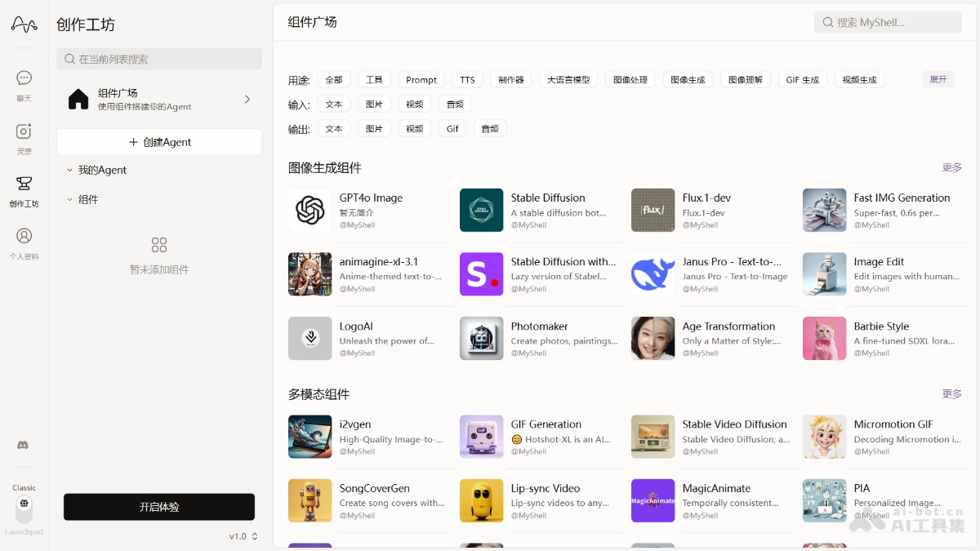
Task: Open the Janus Pro whale icon
Action: click(653, 274)
